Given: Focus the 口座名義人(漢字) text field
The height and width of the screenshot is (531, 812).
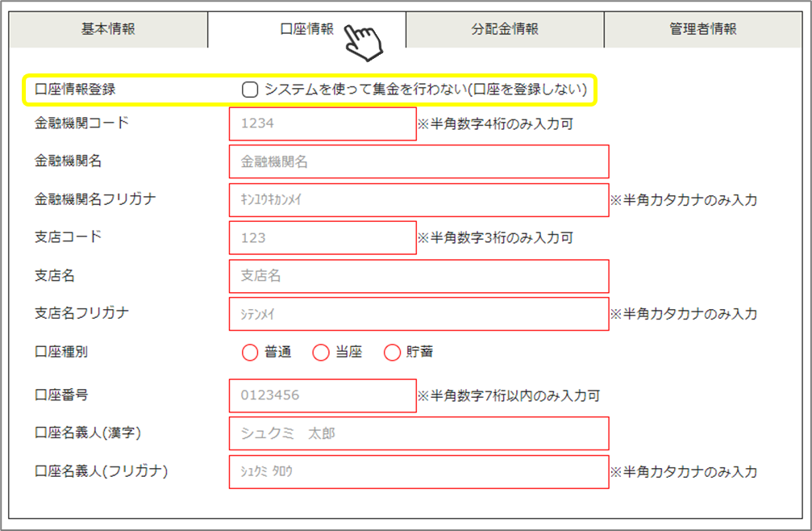Looking at the screenshot, I should coord(418,433).
